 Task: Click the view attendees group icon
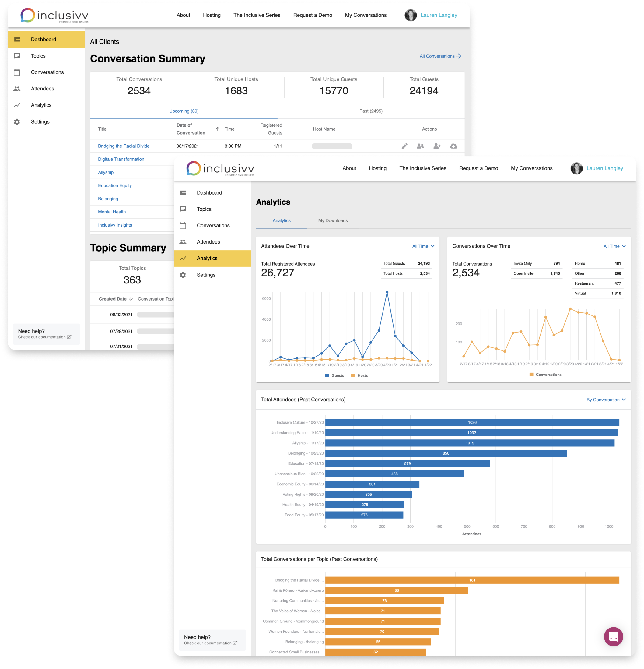pyautogui.click(x=420, y=146)
